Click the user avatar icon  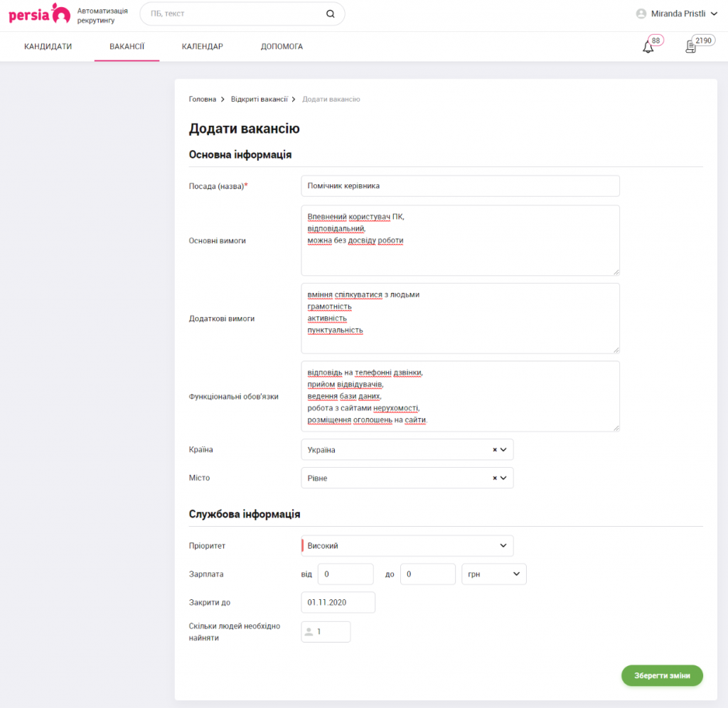click(641, 14)
